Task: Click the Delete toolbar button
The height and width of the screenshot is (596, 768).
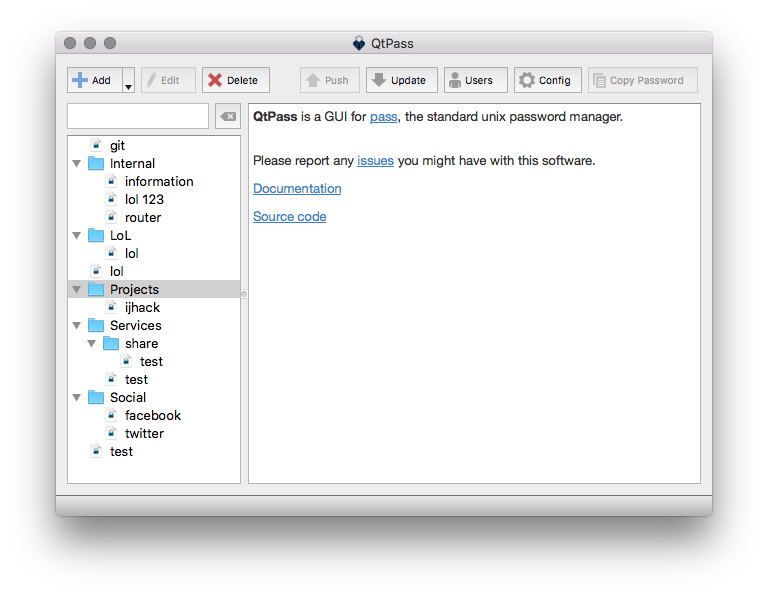Action: coord(235,80)
